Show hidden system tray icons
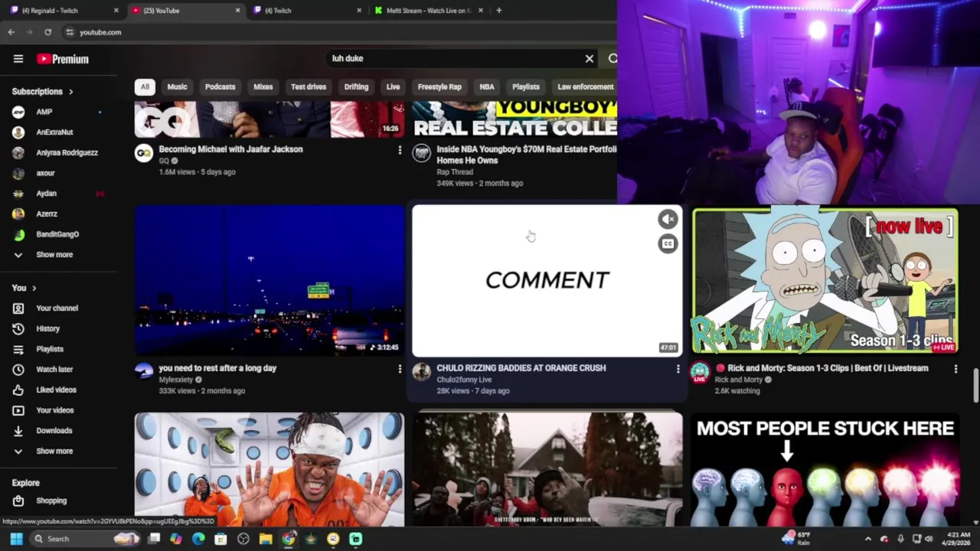The image size is (980, 551). point(867,539)
